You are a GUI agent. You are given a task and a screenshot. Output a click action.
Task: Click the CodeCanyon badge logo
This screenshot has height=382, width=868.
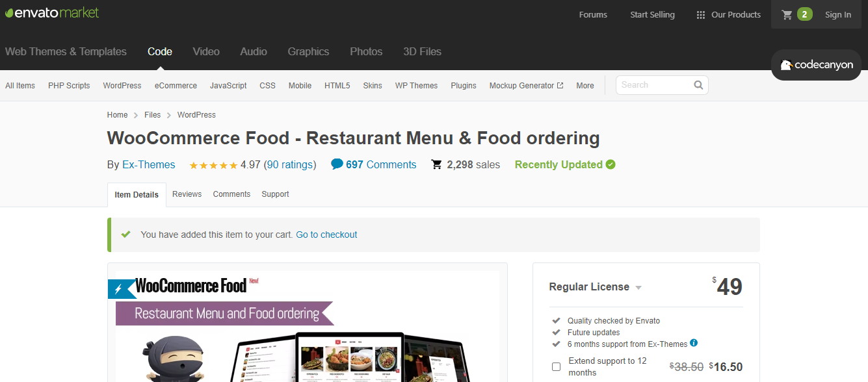[816, 65]
